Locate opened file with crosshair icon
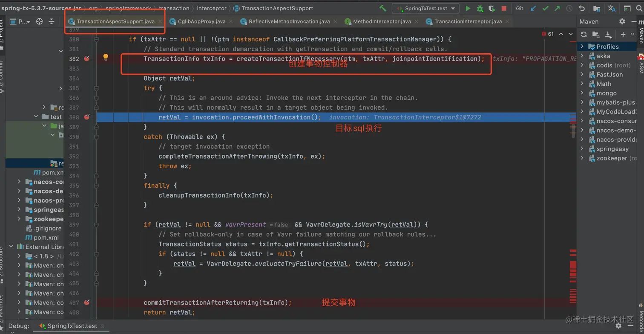The image size is (644, 334). (x=39, y=21)
